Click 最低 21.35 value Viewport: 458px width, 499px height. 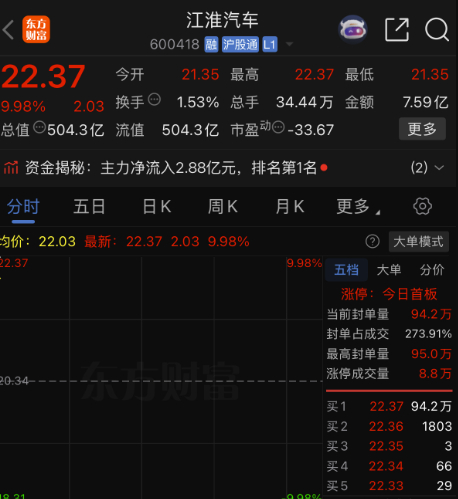[430, 75]
